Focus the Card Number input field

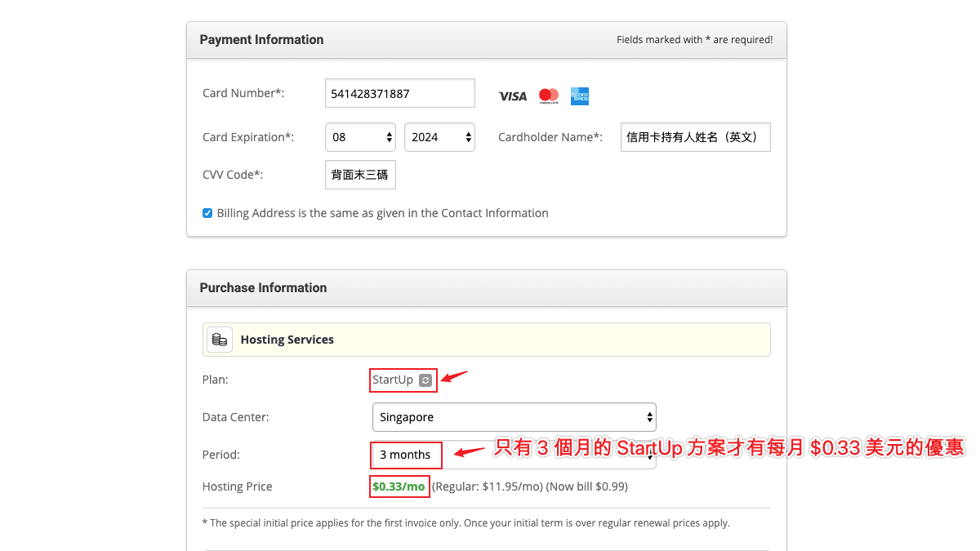coord(399,94)
